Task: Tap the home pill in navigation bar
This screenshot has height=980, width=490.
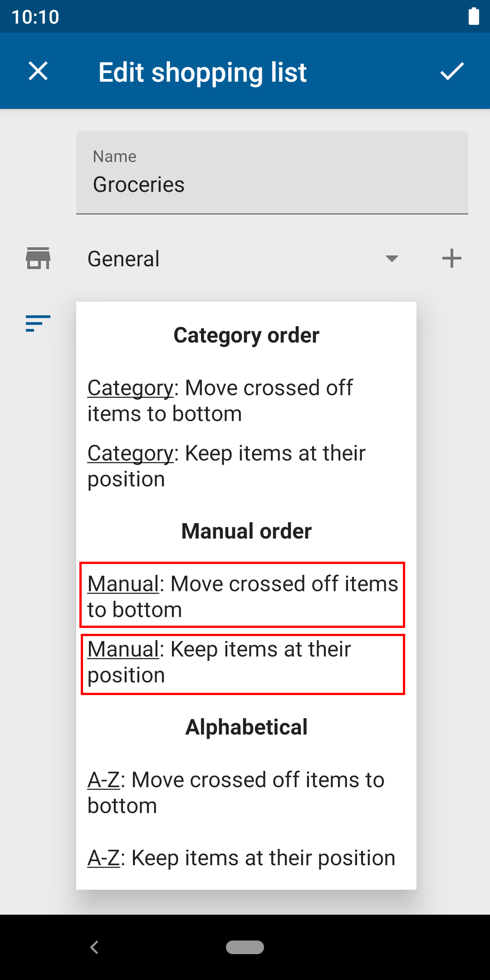Action: [x=245, y=947]
